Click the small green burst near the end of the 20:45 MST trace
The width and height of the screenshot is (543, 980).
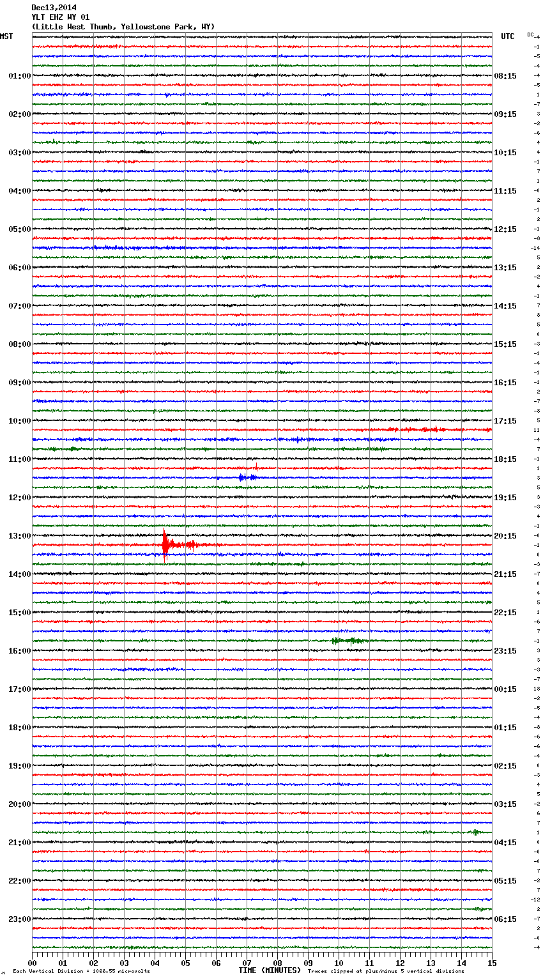tap(475, 832)
